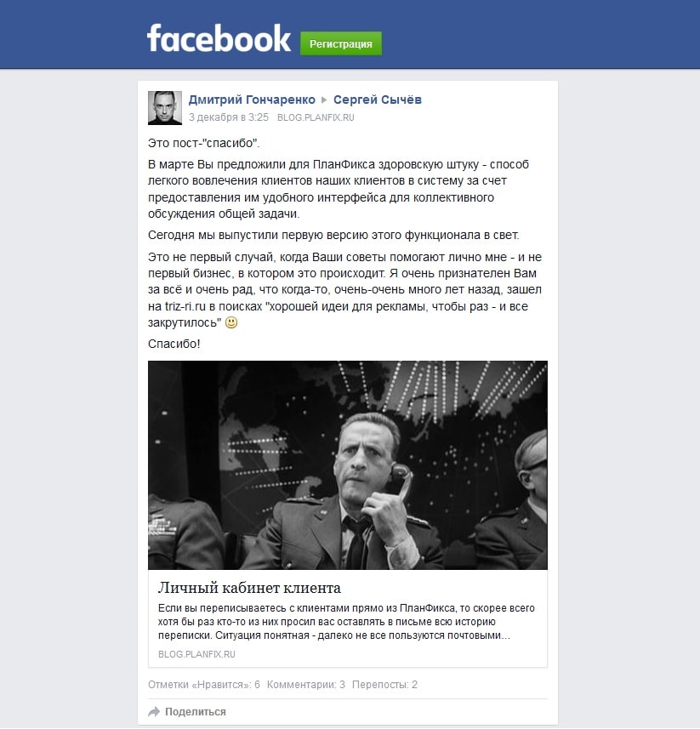700x729 pixels.
Task: Click the Facebook logo
Action: pos(219,38)
